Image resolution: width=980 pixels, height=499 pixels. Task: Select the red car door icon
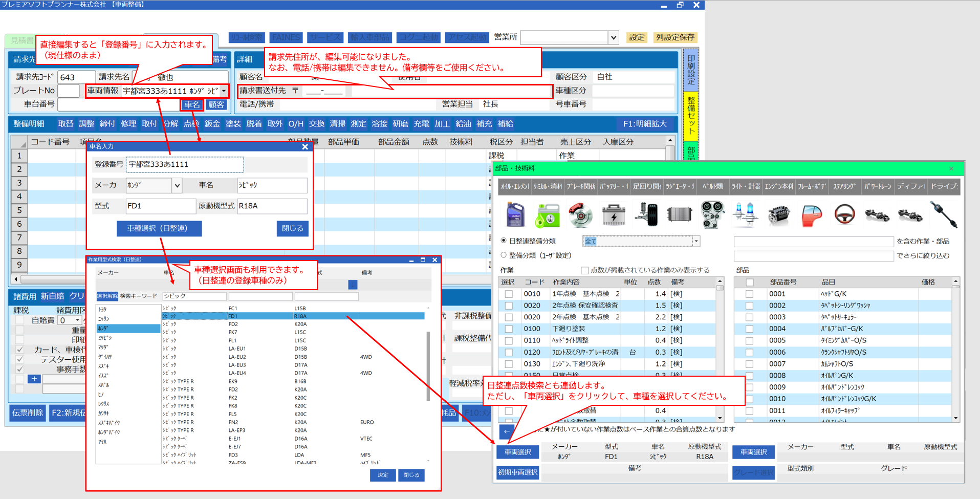coord(811,214)
